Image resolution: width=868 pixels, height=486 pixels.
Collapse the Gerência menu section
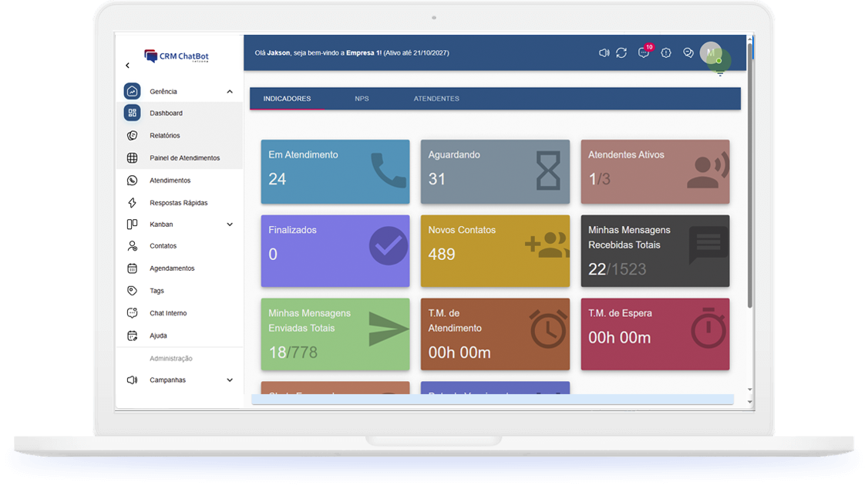(230, 92)
